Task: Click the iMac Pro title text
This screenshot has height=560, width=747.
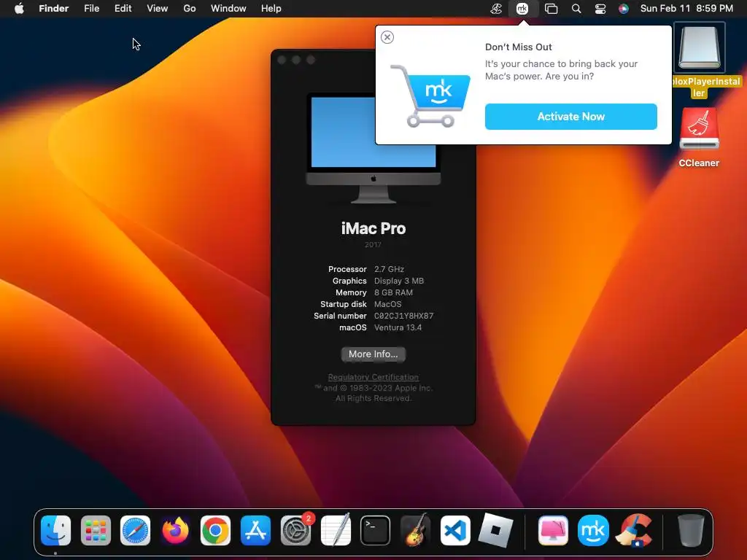Action: (x=373, y=228)
